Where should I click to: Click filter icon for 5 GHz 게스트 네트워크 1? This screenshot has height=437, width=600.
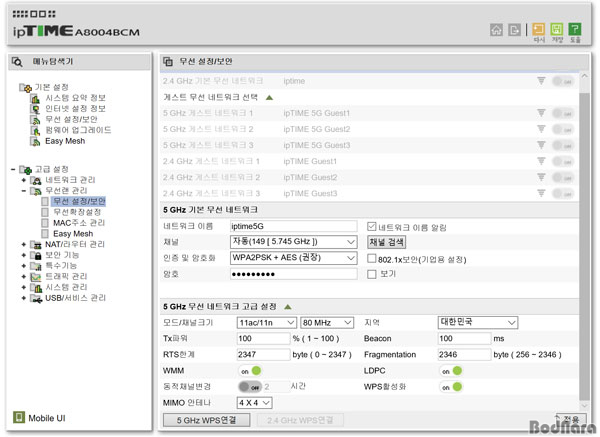(541, 113)
